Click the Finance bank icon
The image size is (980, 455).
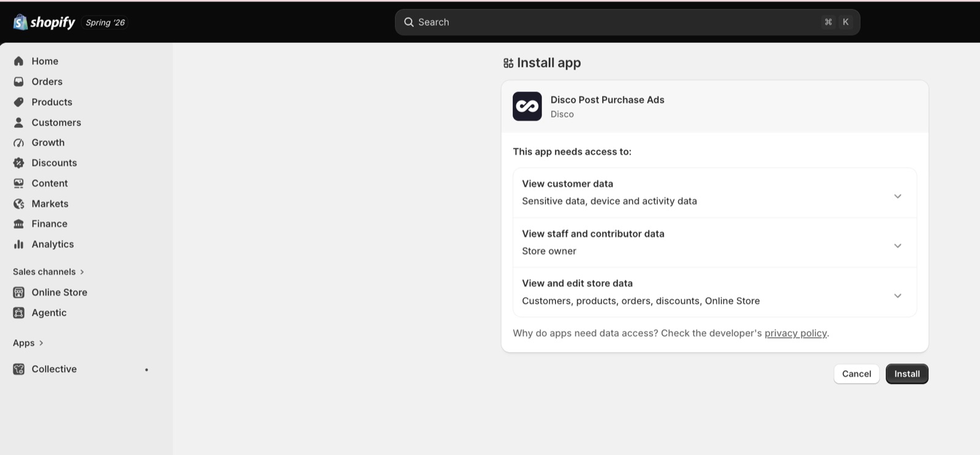point(19,224)
